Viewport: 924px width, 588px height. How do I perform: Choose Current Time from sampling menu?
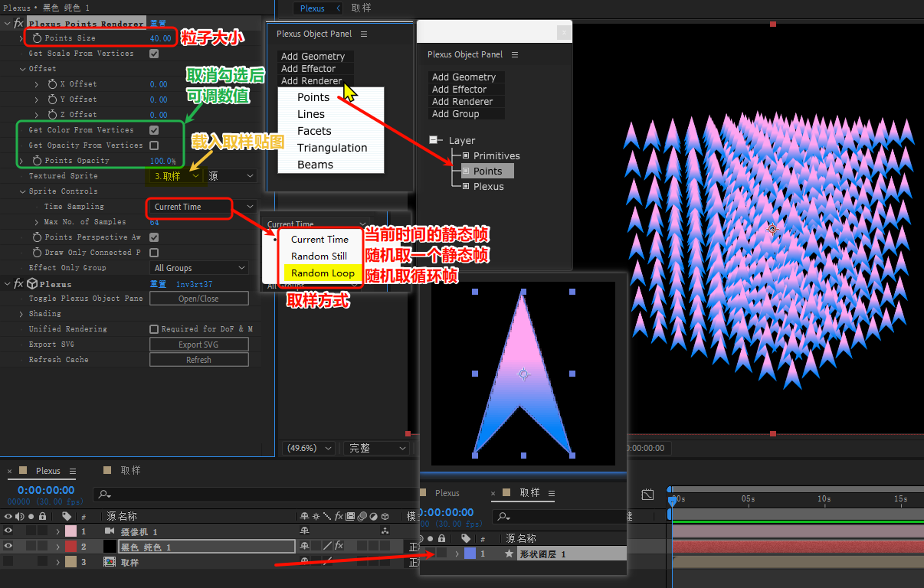pos(319,239)
